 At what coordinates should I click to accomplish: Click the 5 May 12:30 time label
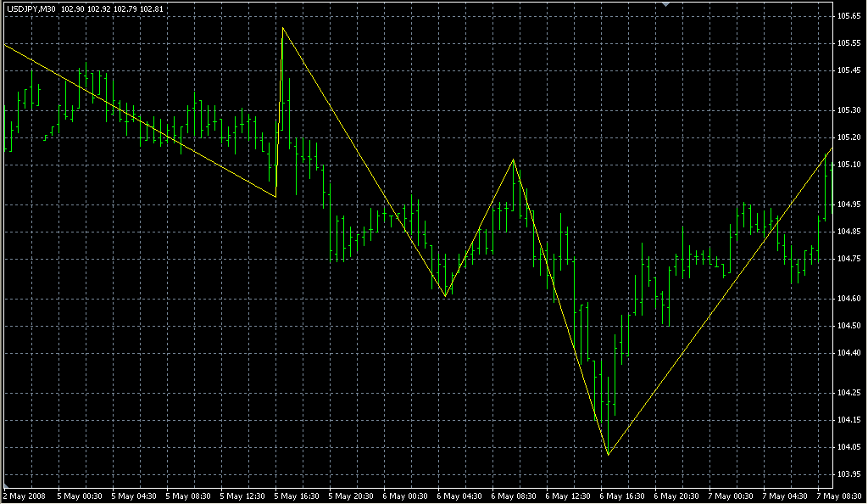click(242, 496)
